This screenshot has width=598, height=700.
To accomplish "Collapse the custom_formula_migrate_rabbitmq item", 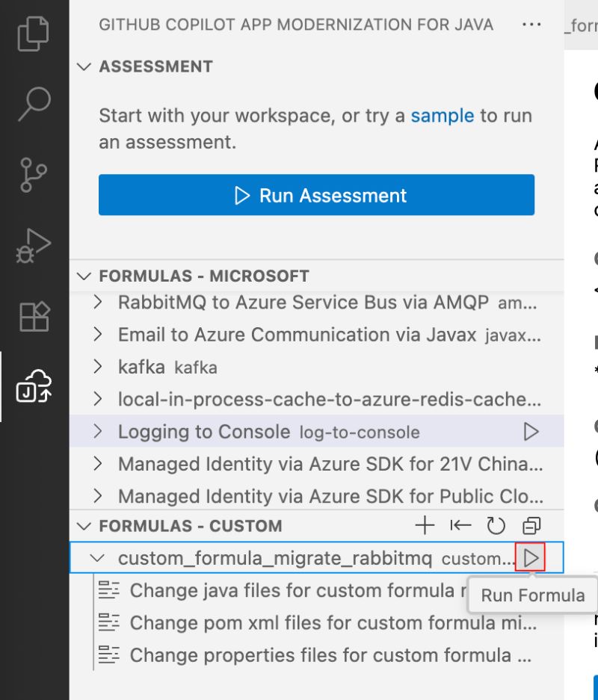I will [x=97, y=558].
